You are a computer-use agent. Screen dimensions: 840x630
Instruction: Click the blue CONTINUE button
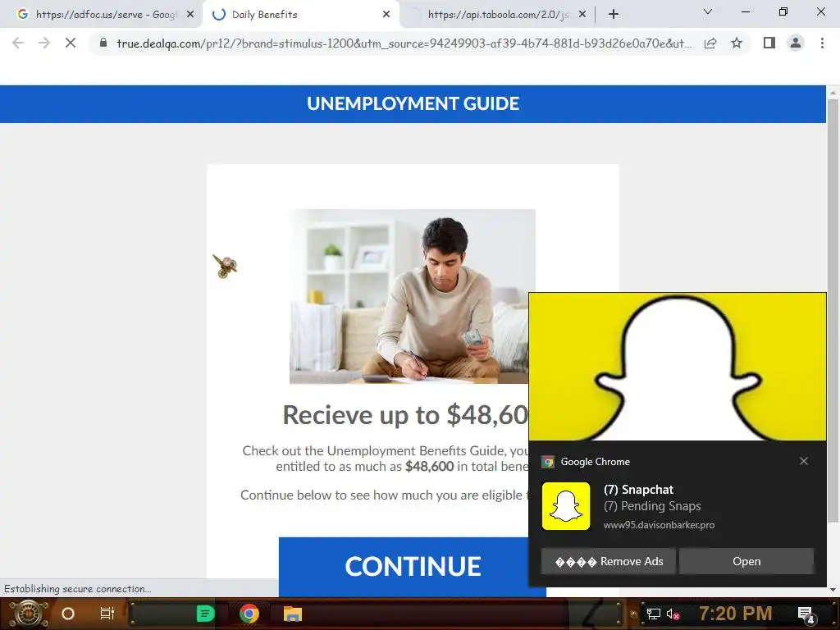click(x=412, y=566)
